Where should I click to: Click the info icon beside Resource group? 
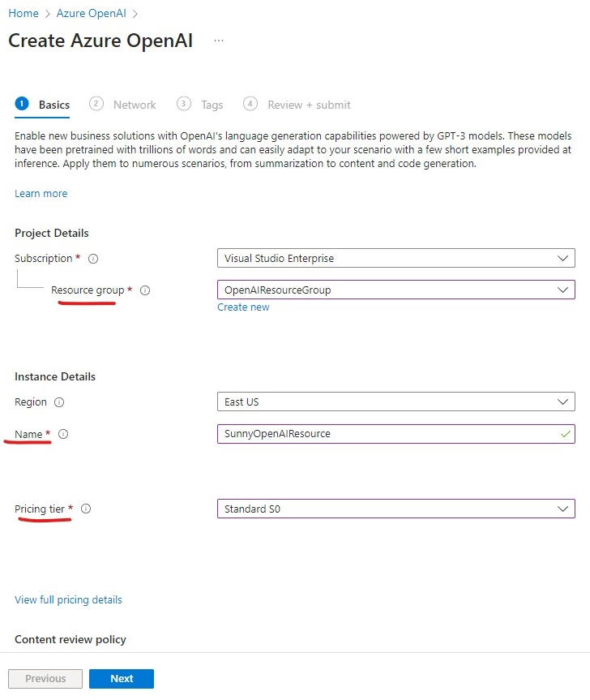tap(145, 290)
